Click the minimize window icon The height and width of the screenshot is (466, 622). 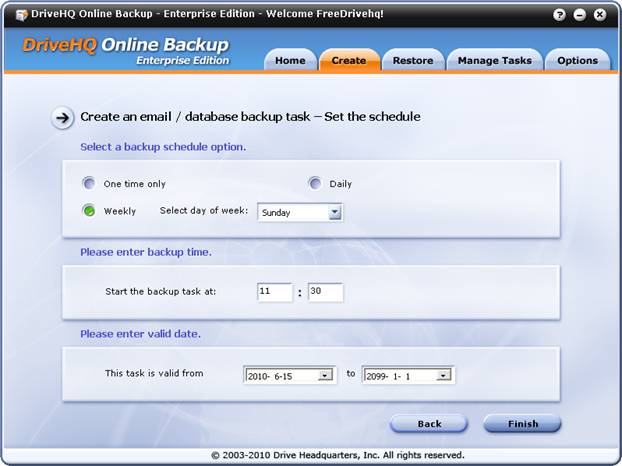581,15
